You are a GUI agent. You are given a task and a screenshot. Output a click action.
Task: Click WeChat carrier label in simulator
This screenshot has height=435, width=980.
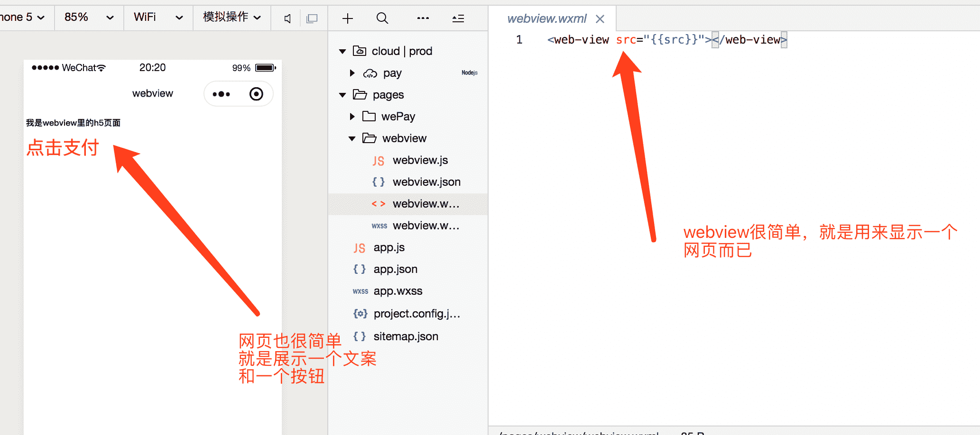pos(79,68)
